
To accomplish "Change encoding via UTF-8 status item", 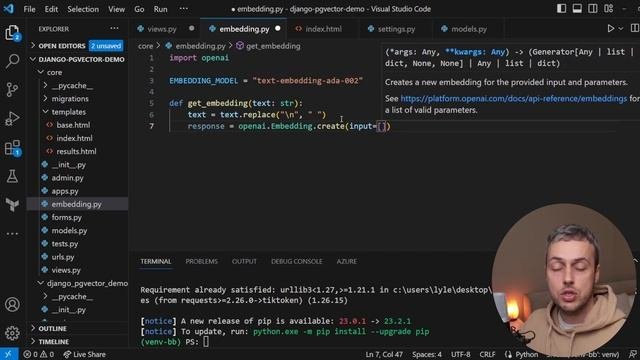I will click(460, 354).
